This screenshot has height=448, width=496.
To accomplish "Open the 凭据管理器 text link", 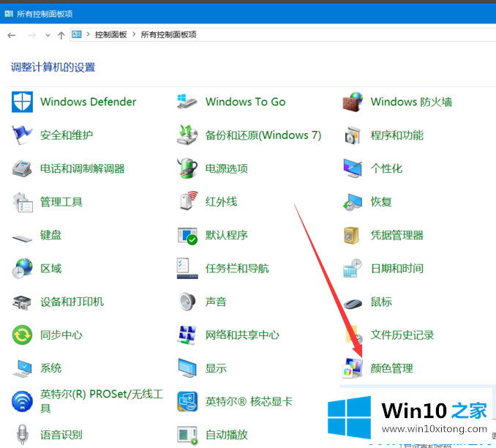I will tap(397, 235).
